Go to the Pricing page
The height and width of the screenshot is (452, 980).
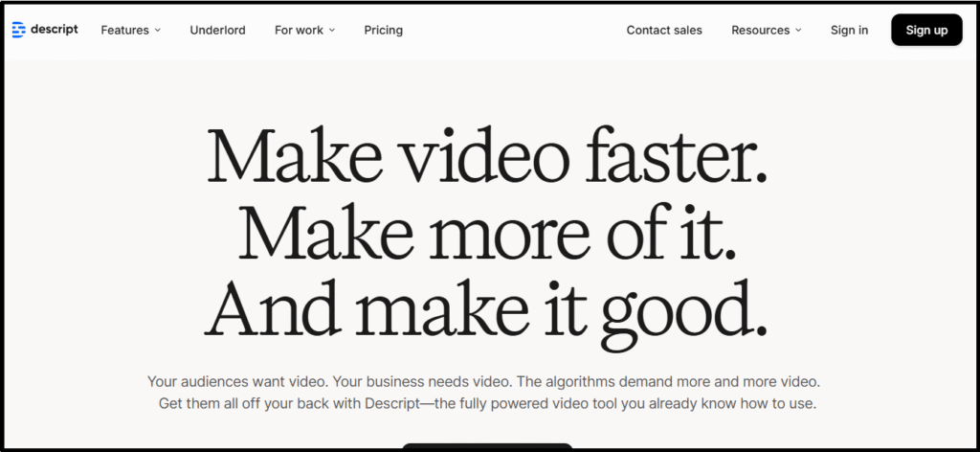[383, 30]
